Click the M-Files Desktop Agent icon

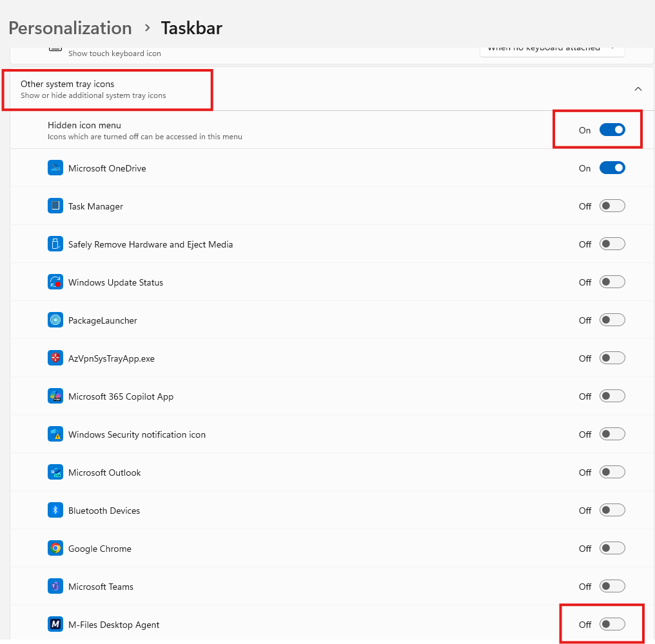[55, 624]
